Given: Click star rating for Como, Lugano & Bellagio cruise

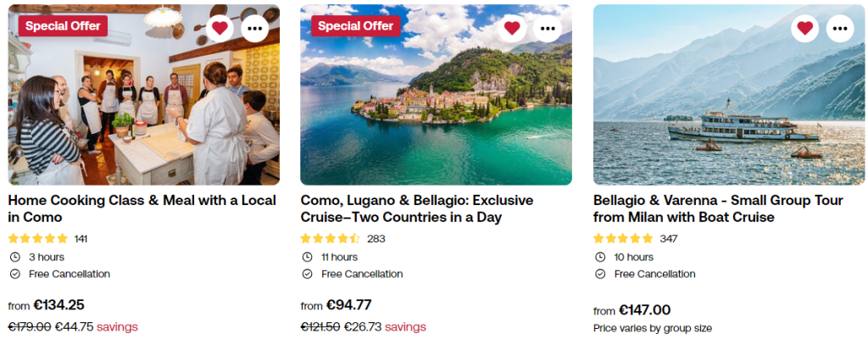Looking at the screenshot, I should [331, 238].
